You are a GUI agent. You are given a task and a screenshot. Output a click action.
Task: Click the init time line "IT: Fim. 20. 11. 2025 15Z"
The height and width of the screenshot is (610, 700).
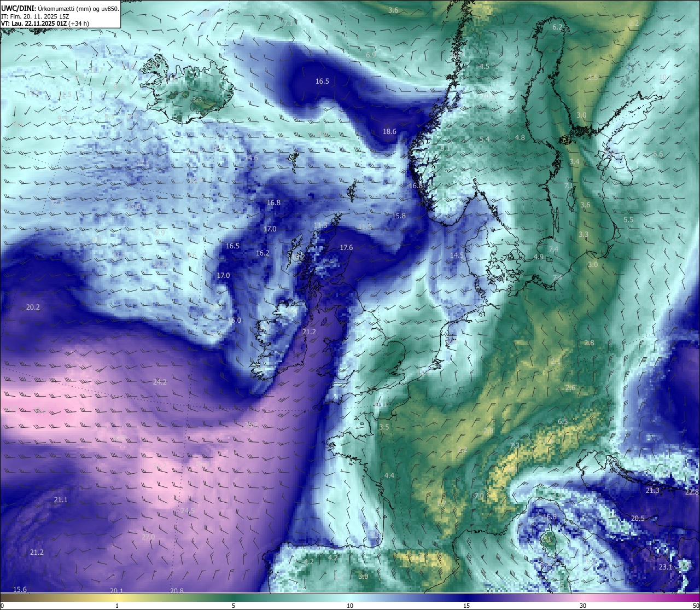click(x=35, y=16)
